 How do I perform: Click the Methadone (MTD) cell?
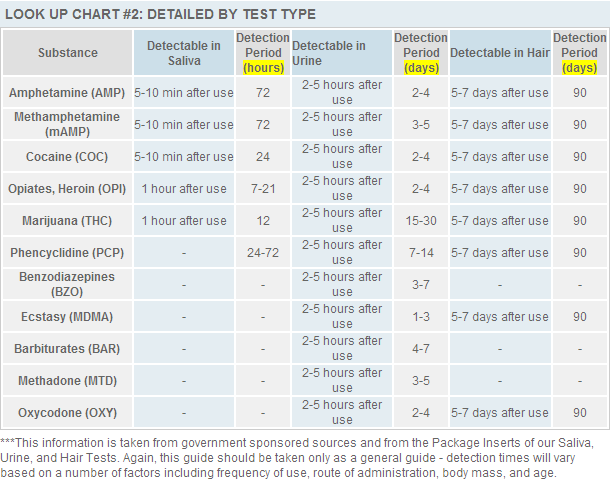coord(67,381)
